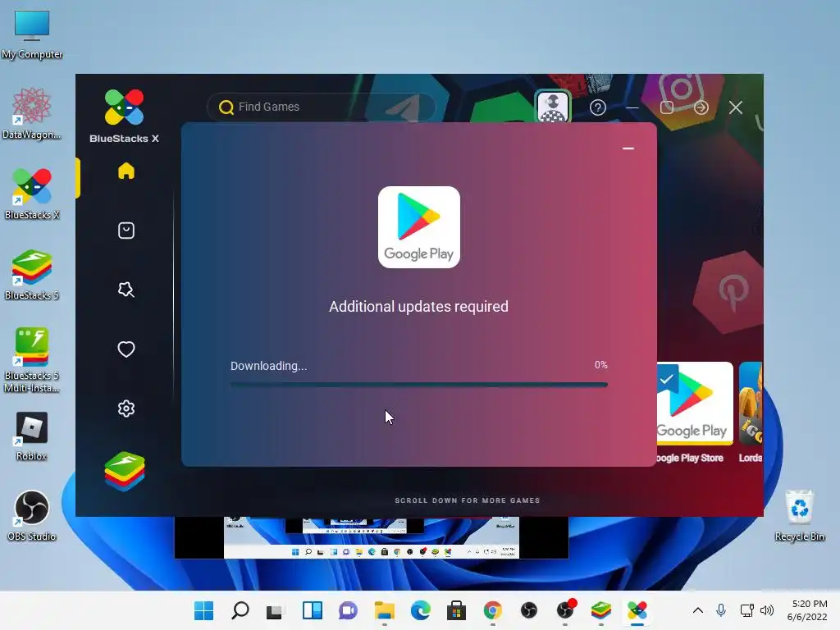The image size is (840, 630).
Task: Open the BlueStacks 5 taskbar icon
Action: (601, 610)
